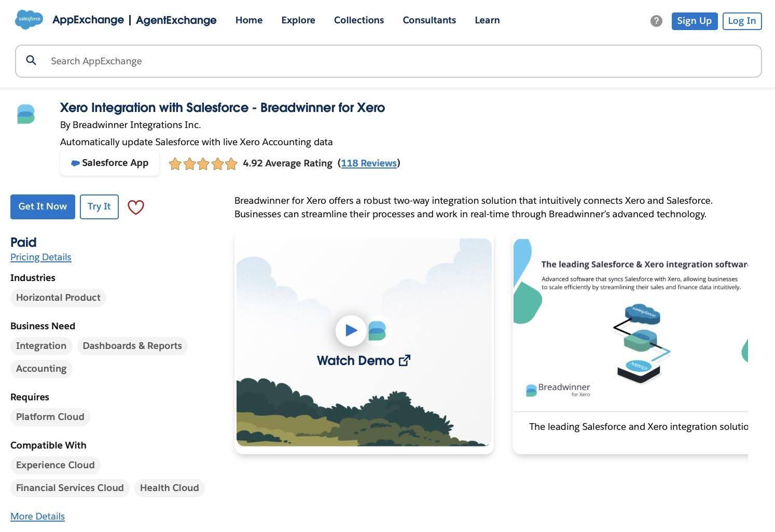This screenshot has width=775, height=532.
Task: Focus the Search AppExchange field
Action: click(x=394, y=61)
